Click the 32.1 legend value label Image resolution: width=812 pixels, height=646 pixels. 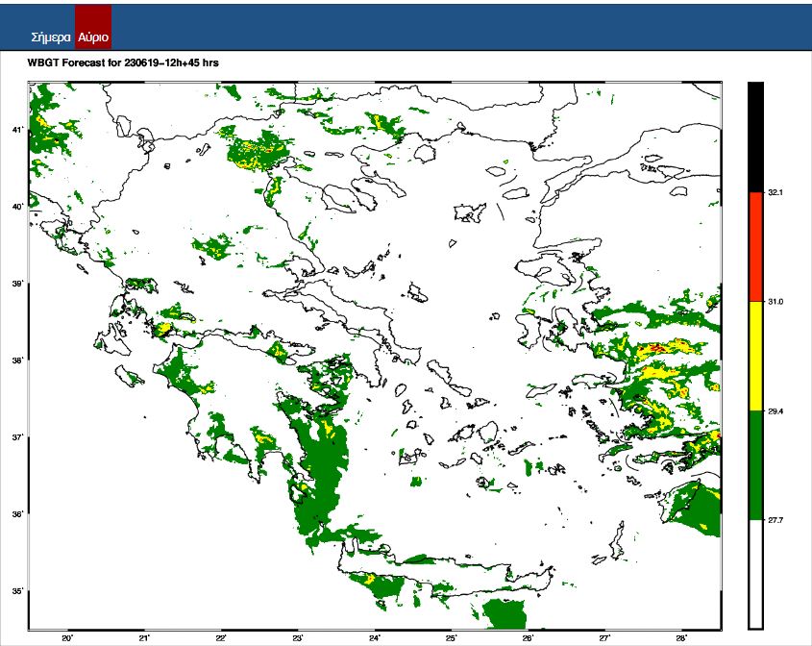pyautogui.click(x=775, y=193)
